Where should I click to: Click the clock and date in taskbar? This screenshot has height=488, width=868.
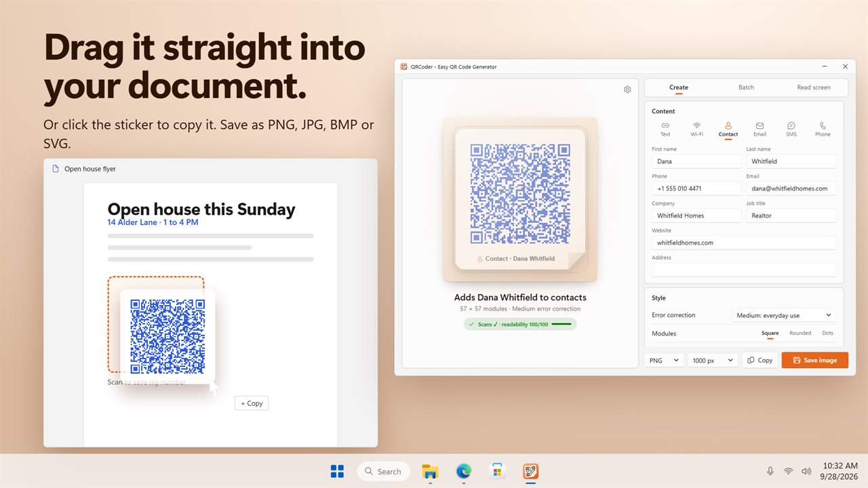[838, 471]
